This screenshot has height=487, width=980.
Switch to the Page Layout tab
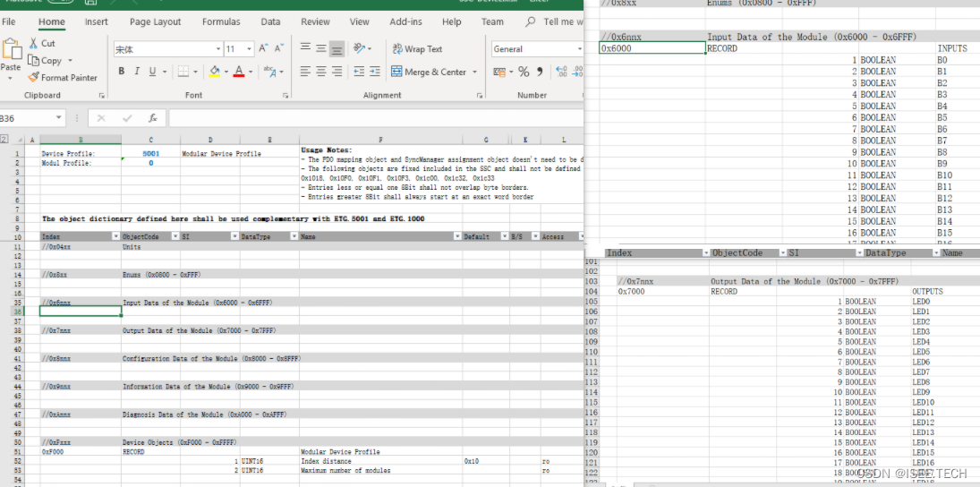pos(155,21)
